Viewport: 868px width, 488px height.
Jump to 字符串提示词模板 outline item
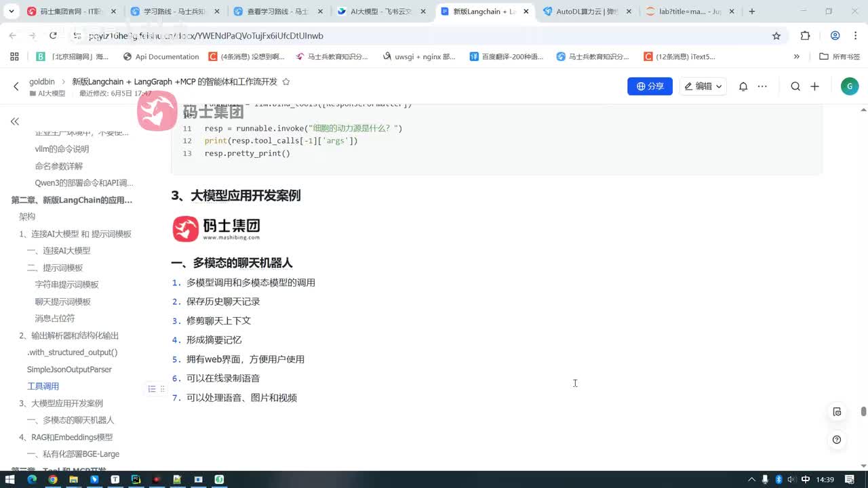tap(67, 285)
